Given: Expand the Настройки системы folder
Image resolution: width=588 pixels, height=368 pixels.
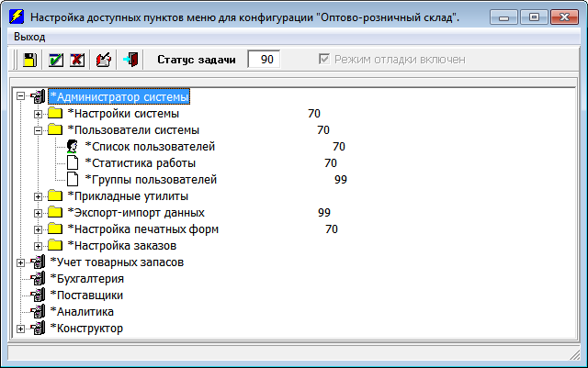Looking at the screenshot, I should (38, 114).
